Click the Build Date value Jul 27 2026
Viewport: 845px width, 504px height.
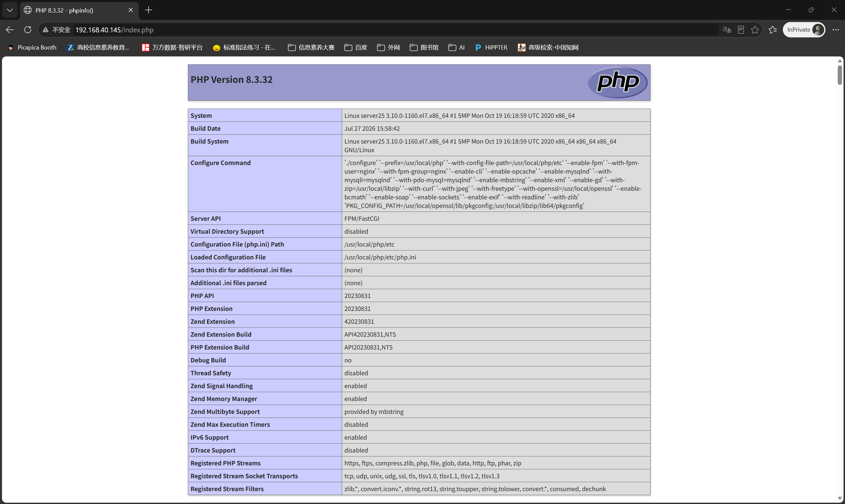tap(372, 128)
